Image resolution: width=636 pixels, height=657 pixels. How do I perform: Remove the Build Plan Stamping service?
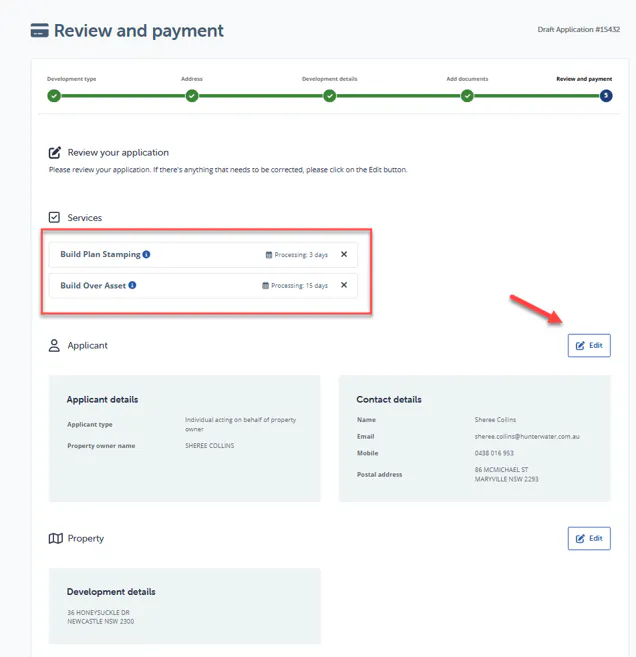coord(344,254)
